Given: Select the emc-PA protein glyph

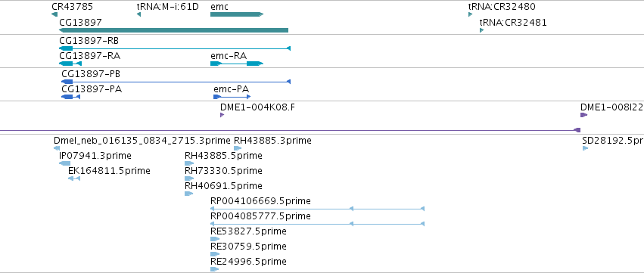Looking at the screenshot, I should (x=232, y=97).
